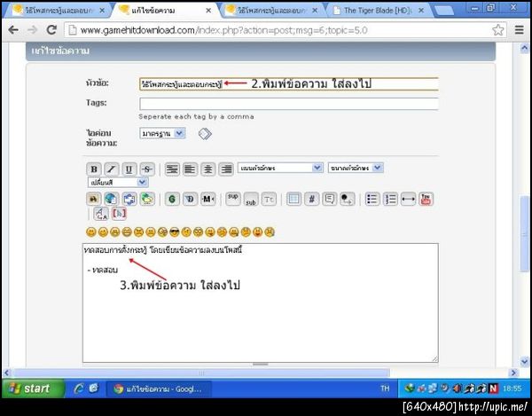Viewport: 532px width, 416px height.
Task: Bookmark page with star icon
Action: click(498, 30)
